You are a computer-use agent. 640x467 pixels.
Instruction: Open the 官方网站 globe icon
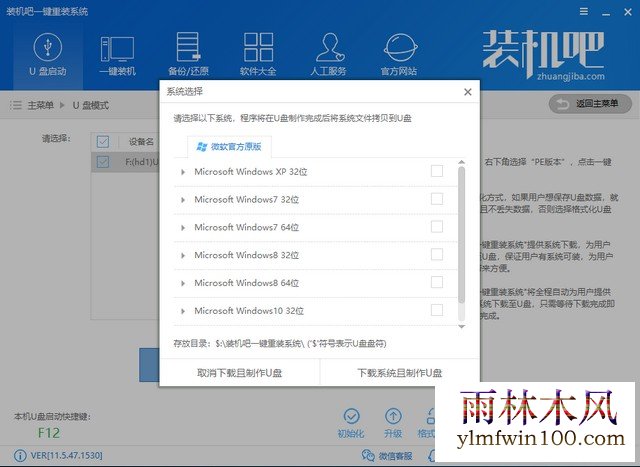(400, 48)
